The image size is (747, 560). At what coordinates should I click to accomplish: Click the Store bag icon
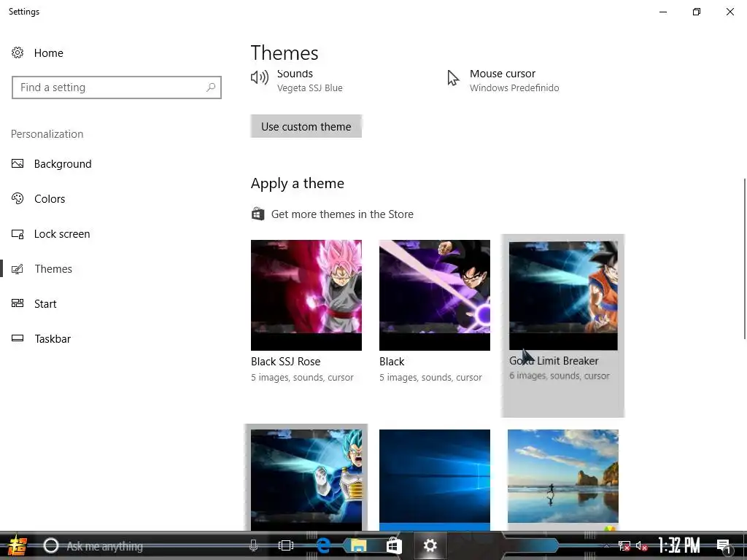pyautogui.click(x=258, y=214)
